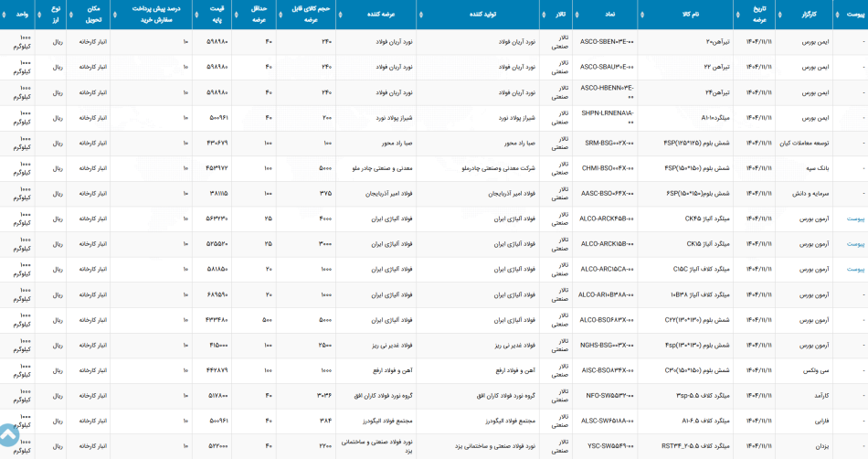Image resolution: width=868 pixels, height=459 pixels.
Task: Click symbol starting with YSC-SW
Action: pyautogui.click(x=610, y=446)
